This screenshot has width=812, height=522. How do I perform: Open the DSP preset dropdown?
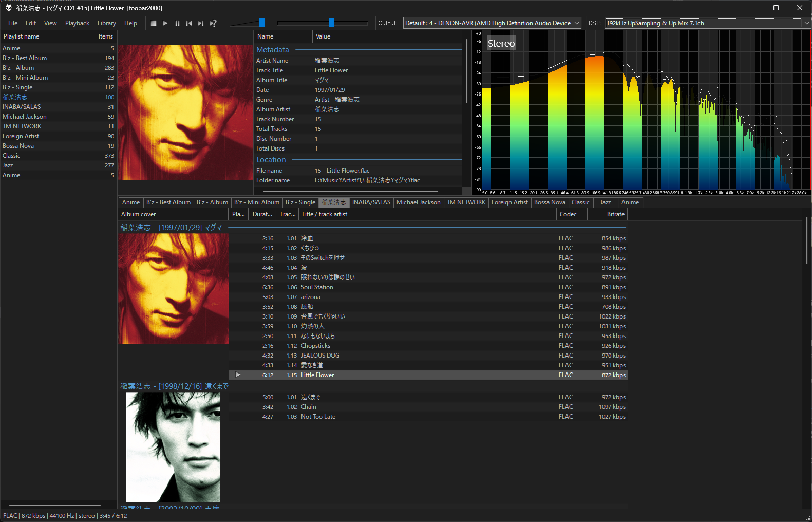[x=707, y=23]
